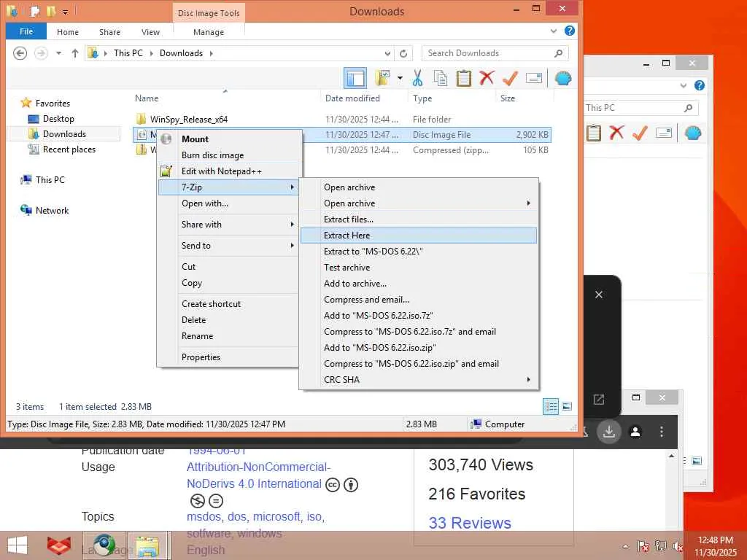
Task: Choose Open with... in context menu
Action: 229,203
